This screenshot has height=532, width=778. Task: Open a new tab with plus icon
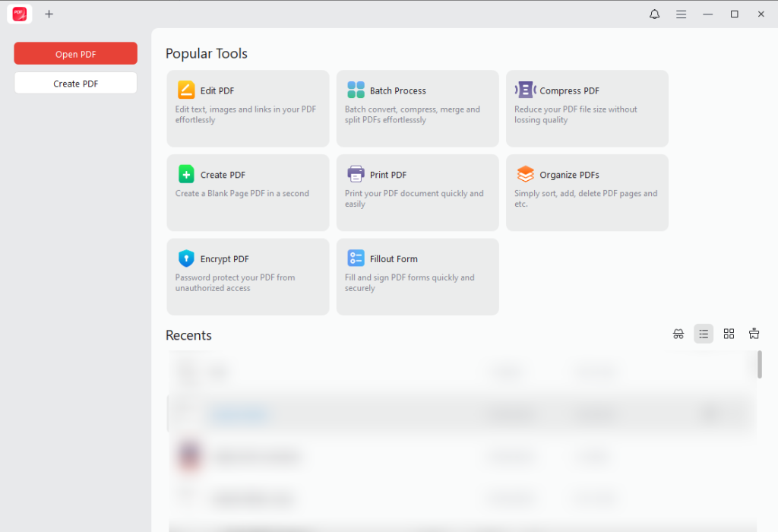[x=49, y=14]
